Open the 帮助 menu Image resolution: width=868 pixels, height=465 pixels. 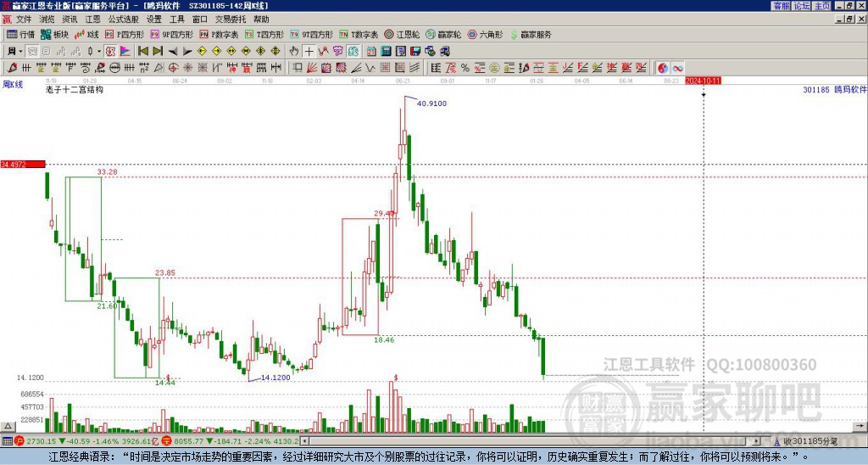[x=261, y=20]
